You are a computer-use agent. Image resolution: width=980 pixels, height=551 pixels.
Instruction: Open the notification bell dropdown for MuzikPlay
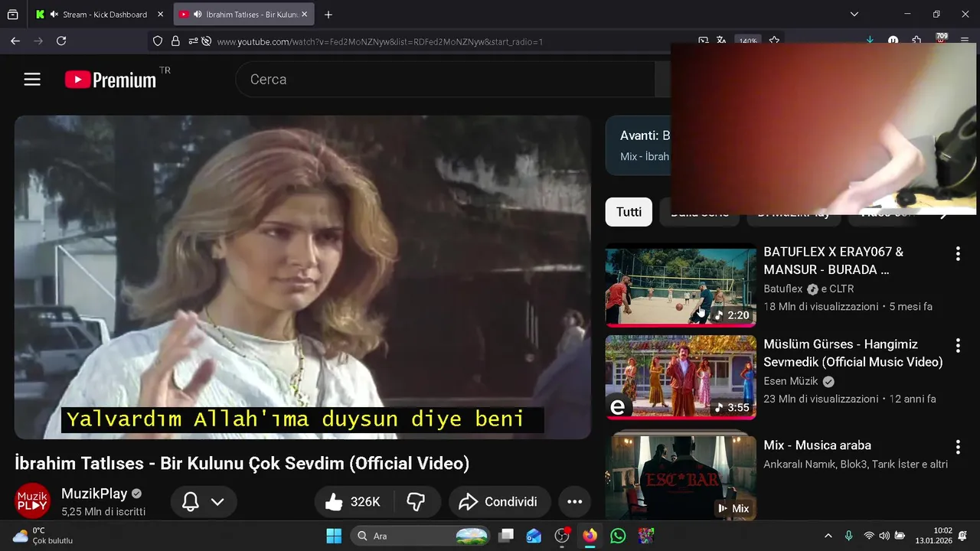(x=204, y=502)
